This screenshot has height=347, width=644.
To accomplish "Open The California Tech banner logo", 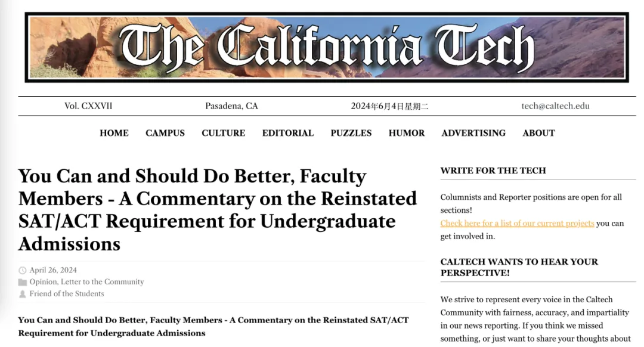I will 327,47.
